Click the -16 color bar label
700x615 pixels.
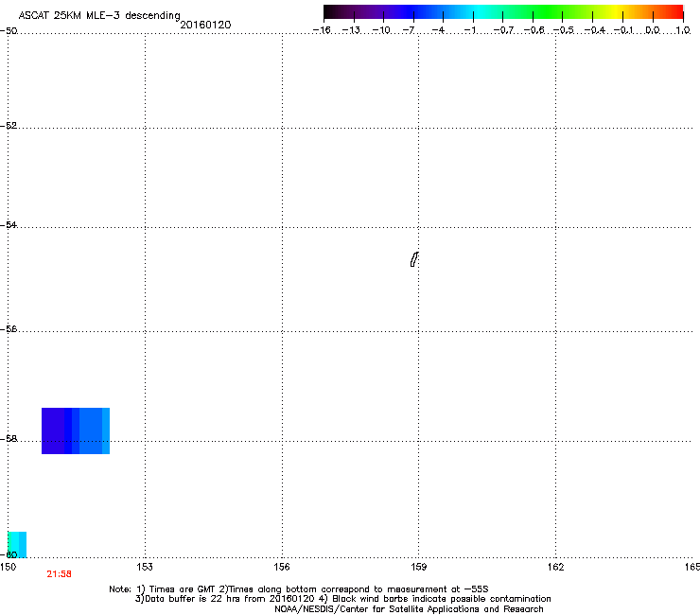(322, 30)
